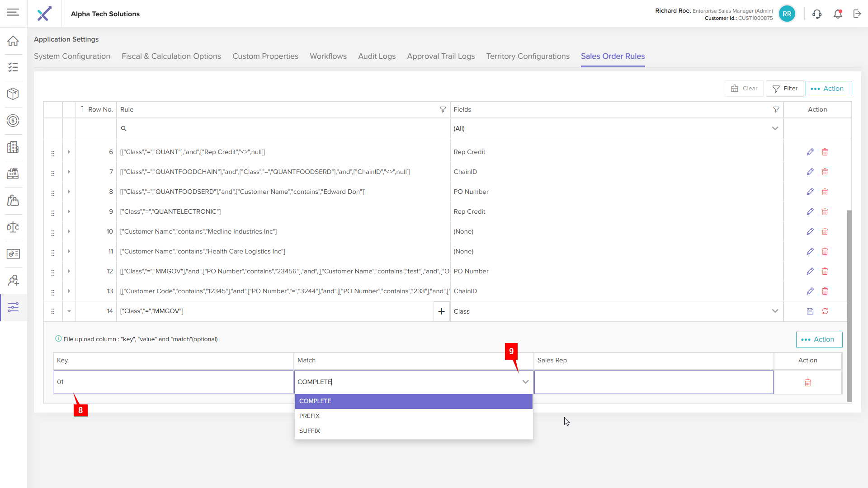This screenshot has width=868, height=488.
Task: Open the Class fields dropdown in row 14
Action: click(774, 311)
